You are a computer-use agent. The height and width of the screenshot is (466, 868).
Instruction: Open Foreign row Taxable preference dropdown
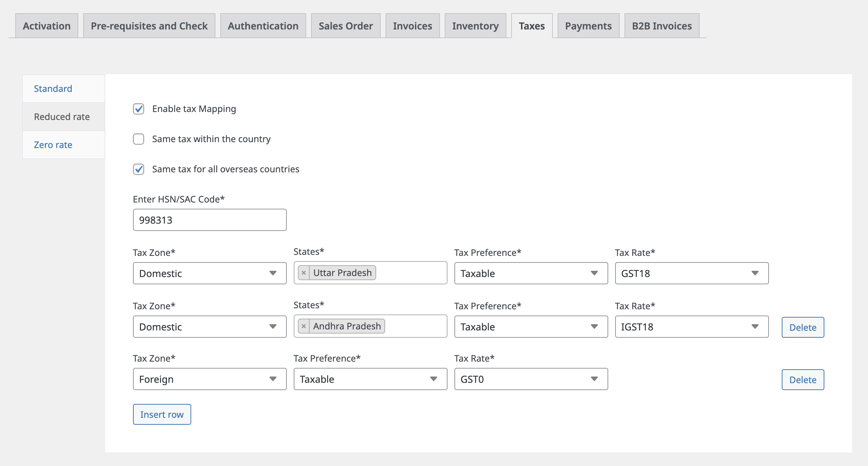(370, 379)
